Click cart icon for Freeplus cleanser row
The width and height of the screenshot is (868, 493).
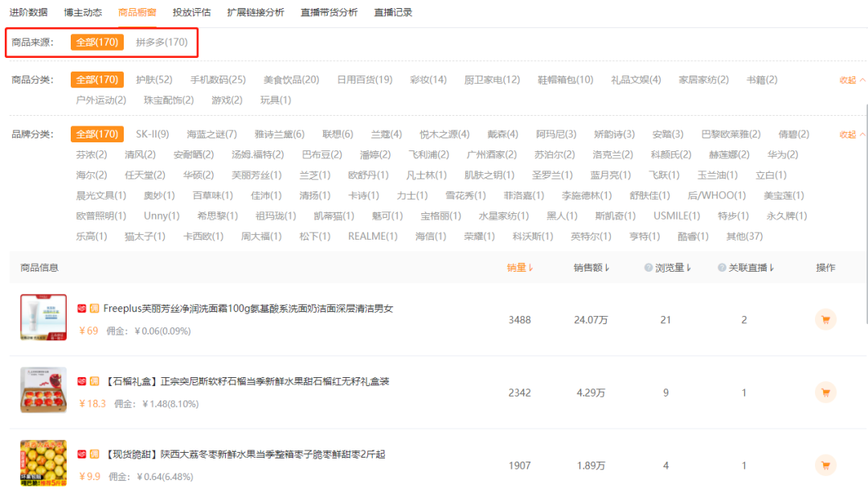(x=825, y=319)
